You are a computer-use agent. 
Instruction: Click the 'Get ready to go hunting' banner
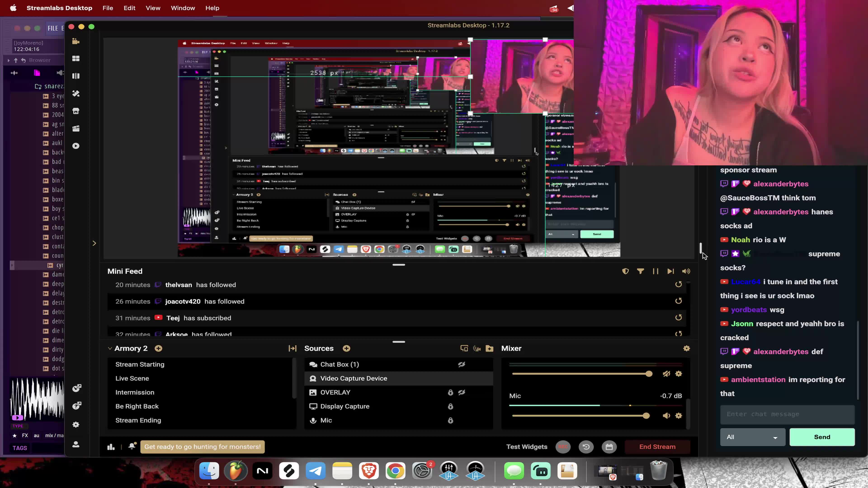pos(203,447)
